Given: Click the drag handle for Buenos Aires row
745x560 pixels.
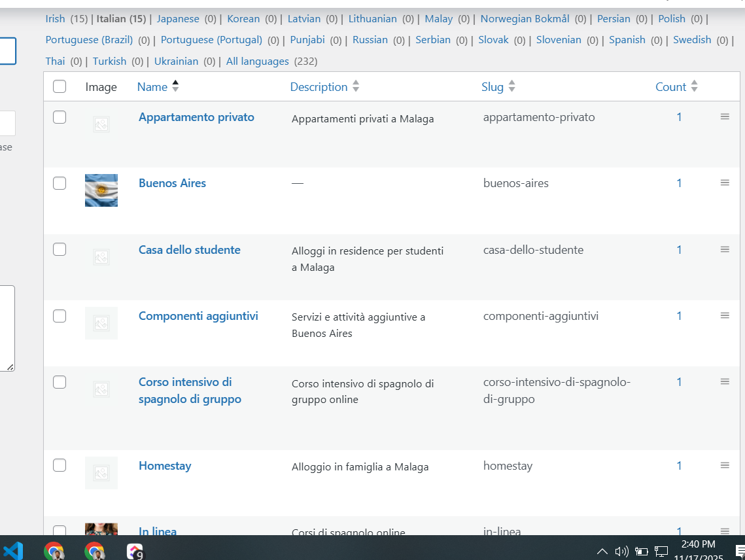Looking at the screenshot, I should 725,183.
